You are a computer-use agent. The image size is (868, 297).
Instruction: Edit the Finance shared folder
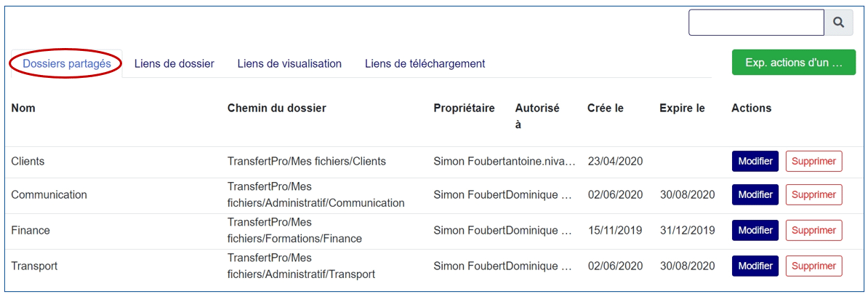click(755, 230)
